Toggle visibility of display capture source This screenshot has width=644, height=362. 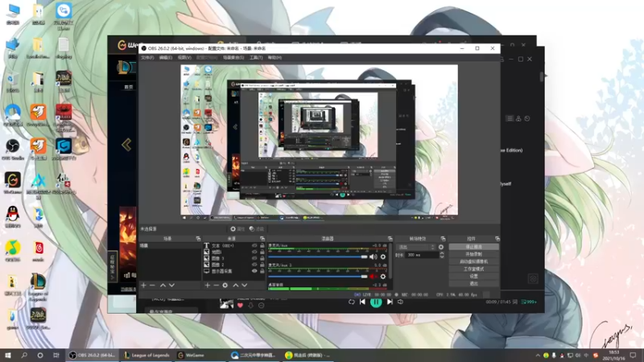(254, 271)
